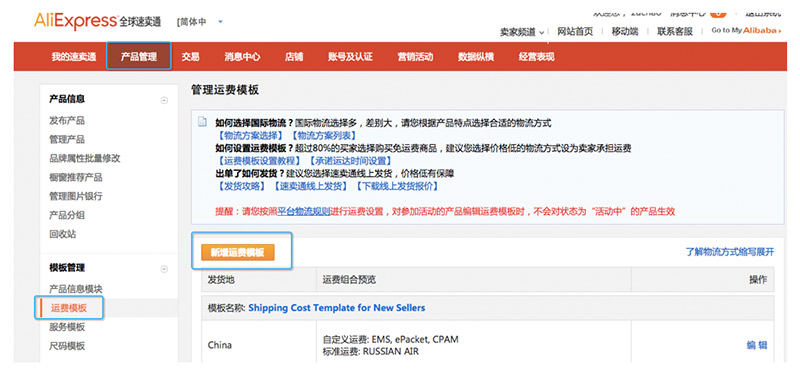This screenshot has width=800, height=376.
Task: Open 管理图片银行 in sidebar
Action: [76, 196]
